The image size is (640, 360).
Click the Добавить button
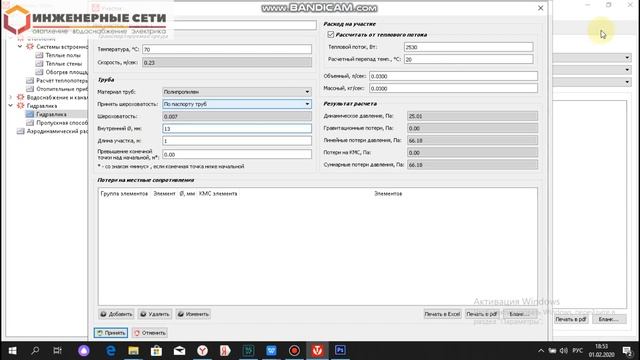click(116, 314)
